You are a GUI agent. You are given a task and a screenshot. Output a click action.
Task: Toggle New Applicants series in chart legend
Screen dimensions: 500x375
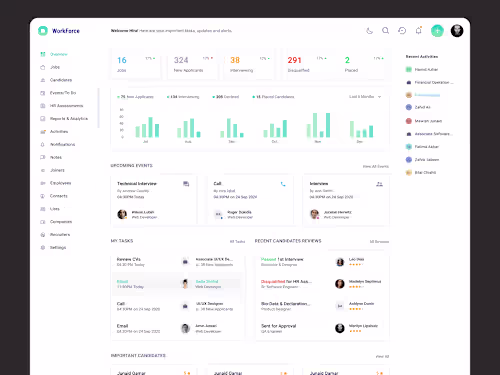pyautogui.click(x=135, y=97)
